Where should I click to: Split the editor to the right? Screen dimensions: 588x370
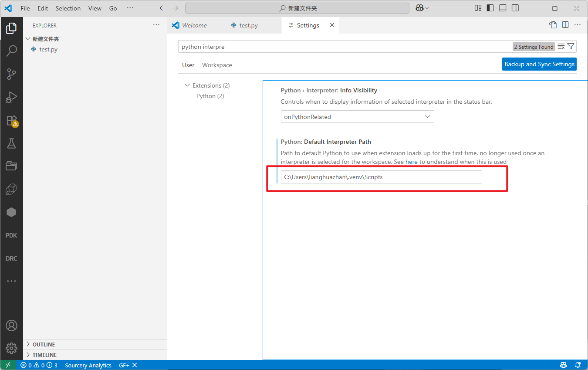[x=565, y=25]
